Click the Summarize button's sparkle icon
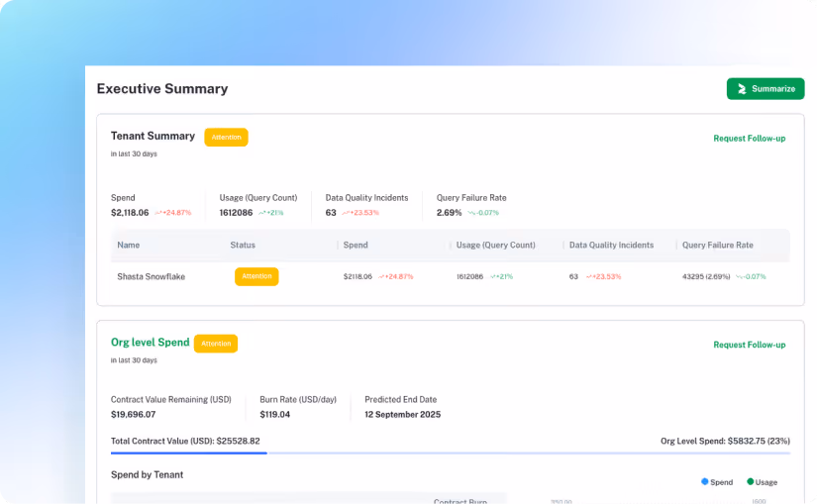 (742, 89)
